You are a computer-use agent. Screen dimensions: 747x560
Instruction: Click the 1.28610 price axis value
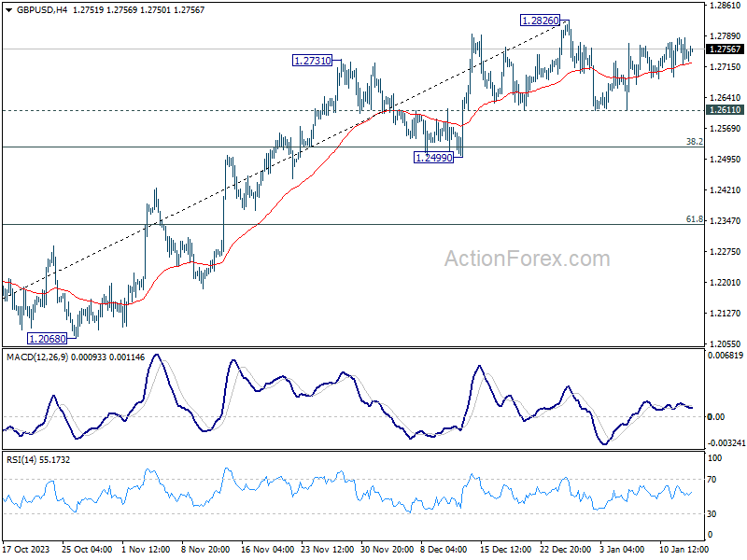pos(726,6)
